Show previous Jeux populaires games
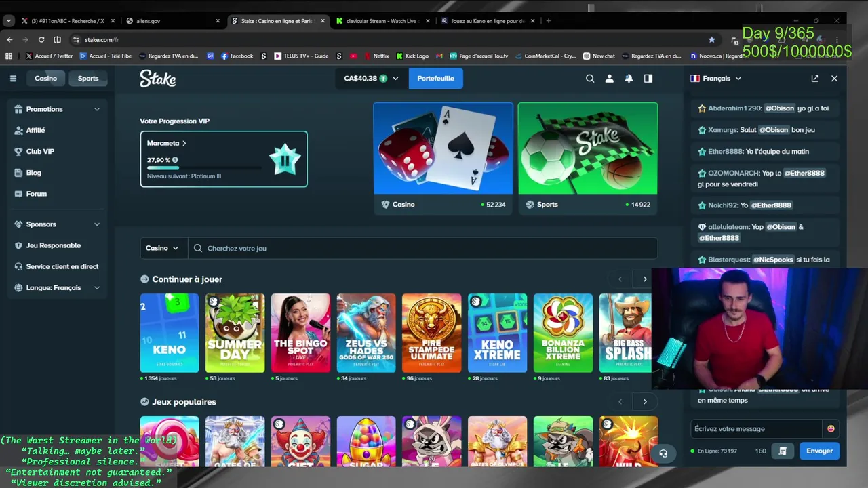This screenshot has width=868, height=488. [x=620, y=402]
